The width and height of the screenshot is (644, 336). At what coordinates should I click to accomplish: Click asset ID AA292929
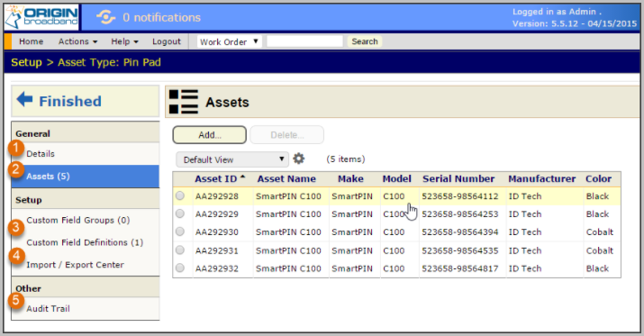click(217, 214)
